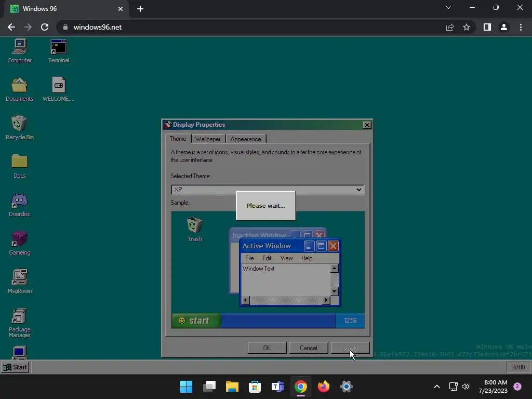
Task: Open the WELCOME markdown file icon
Action: (x=59, y=89)
